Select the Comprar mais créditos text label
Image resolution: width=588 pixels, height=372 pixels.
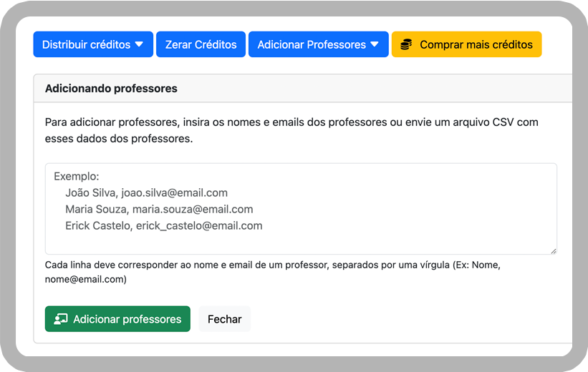[476, 44]
